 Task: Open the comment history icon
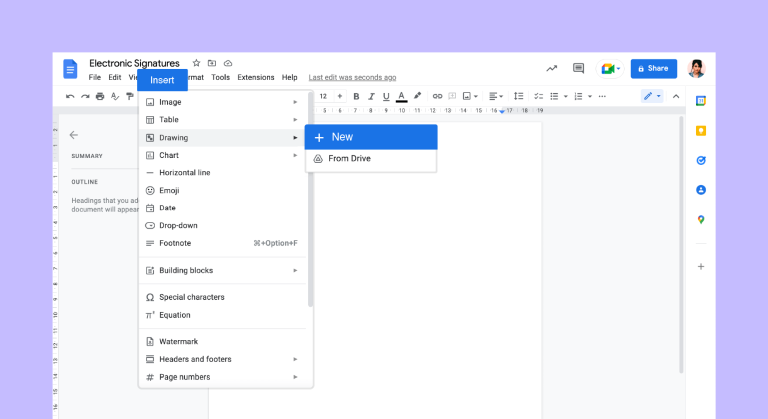point(578,68)
